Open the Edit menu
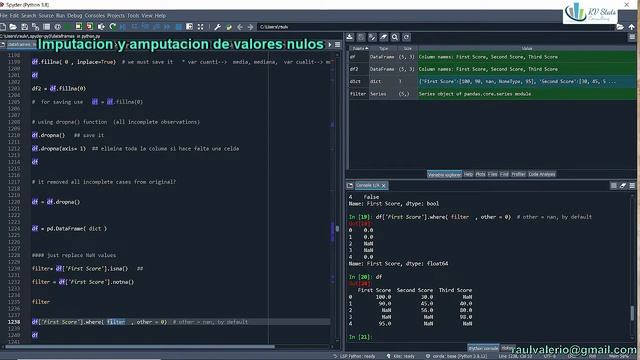Image resolution: width=640 pixels, height=360 pixels. point(14,16)
